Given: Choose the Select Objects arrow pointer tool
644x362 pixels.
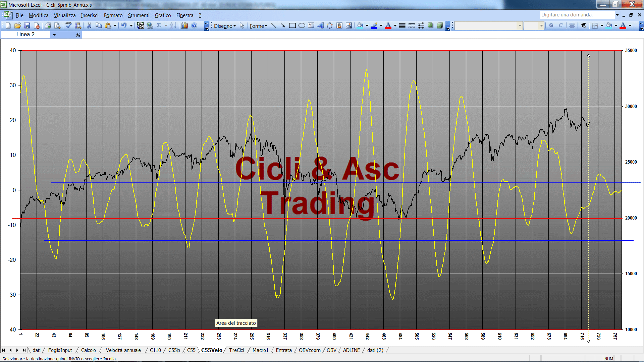Looking at the screenshot, I should tap(242, 25).
